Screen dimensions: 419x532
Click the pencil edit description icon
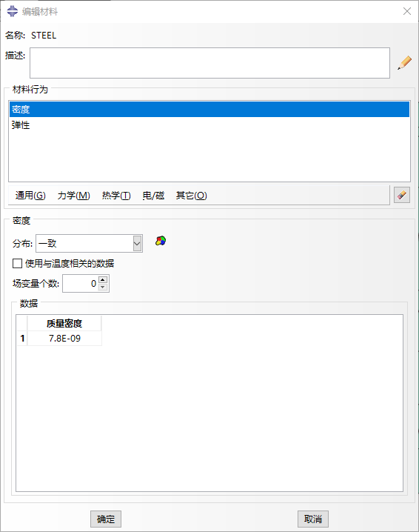tap(404, 63)
